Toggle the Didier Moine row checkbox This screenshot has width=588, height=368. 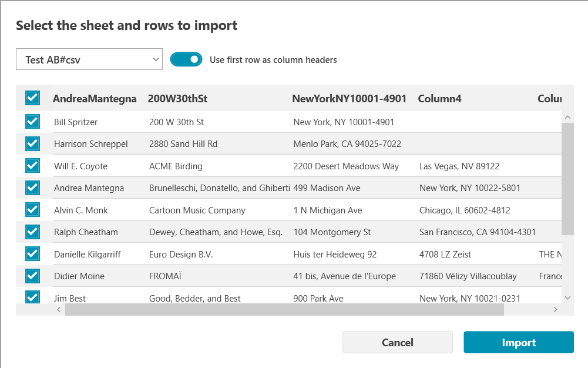coord(32,276)
